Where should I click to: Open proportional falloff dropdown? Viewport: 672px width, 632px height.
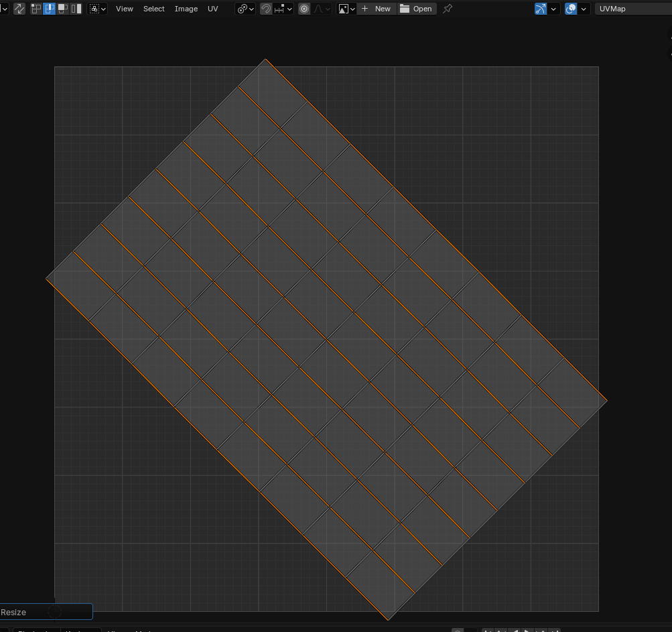[x=321, y=9]
